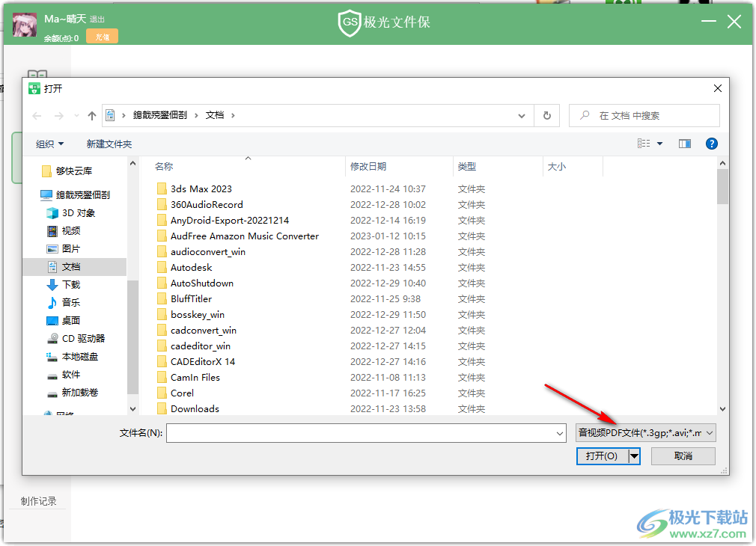Click the 充值 button

(x=102, y=35)
